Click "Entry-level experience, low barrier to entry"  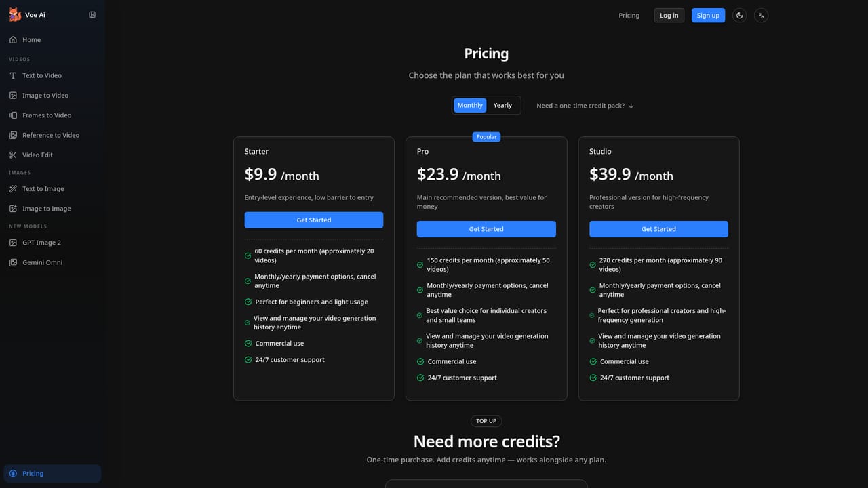[x=309, y=198]
